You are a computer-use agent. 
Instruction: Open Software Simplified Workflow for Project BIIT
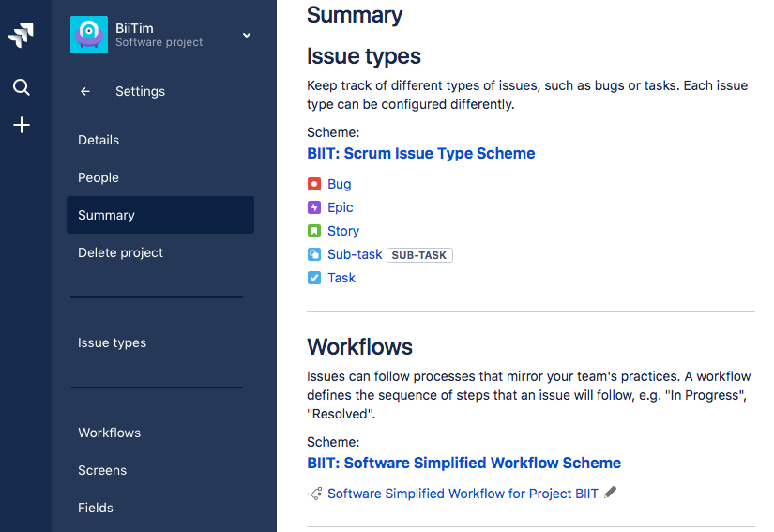point(463,494)
